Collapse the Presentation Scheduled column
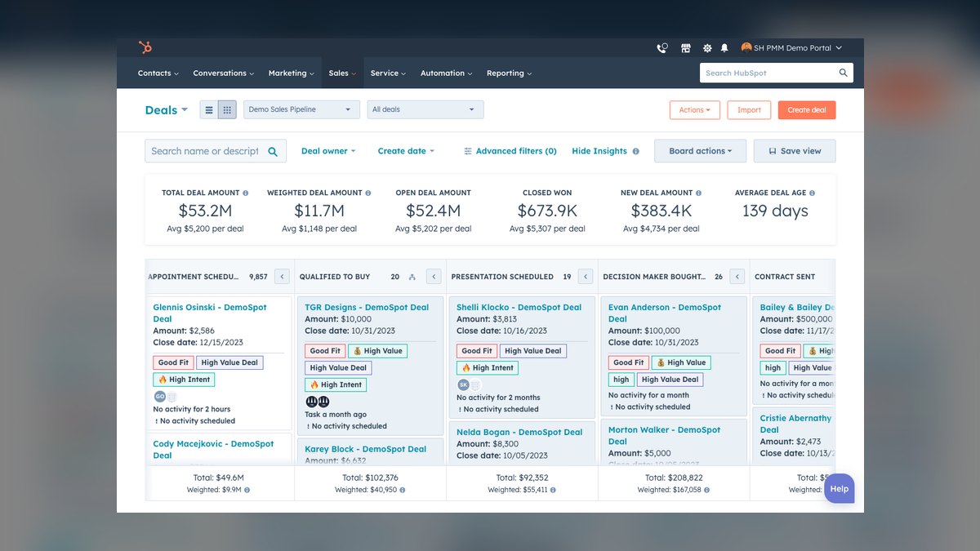980x551 pixels. (586, 277)
